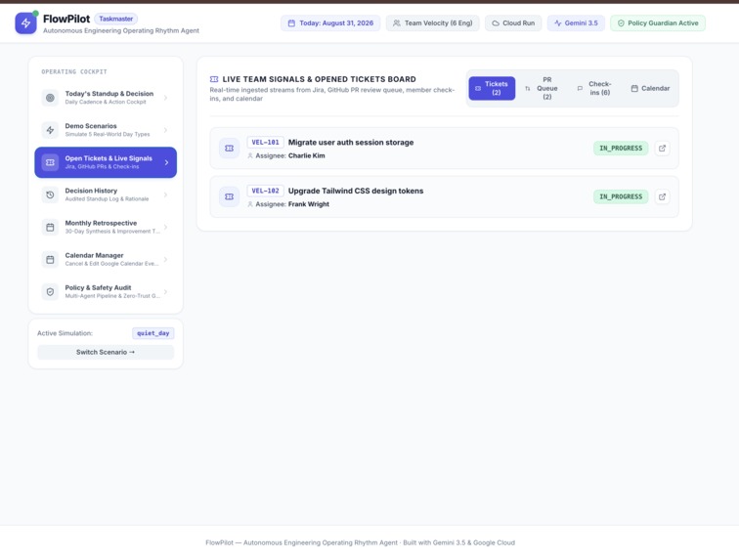Click the Migrate user auth session storage title

[x=351, y=143]
